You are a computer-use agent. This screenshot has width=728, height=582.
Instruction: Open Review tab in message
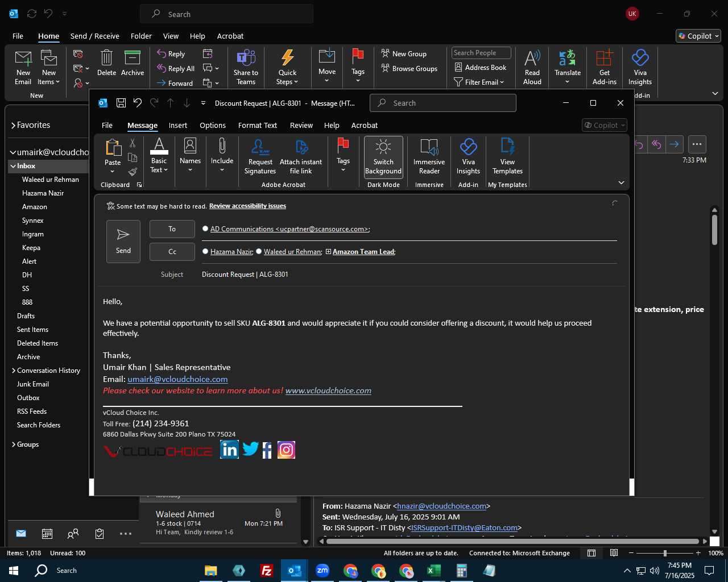(301, 125)
